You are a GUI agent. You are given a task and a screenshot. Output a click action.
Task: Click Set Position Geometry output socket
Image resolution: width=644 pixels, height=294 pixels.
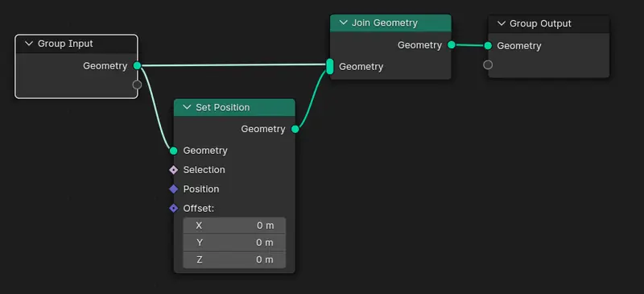coord(295,129)
